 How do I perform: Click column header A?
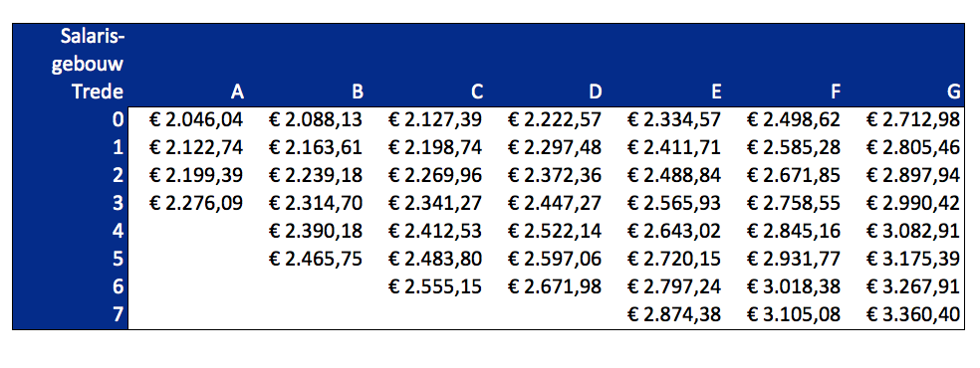pyautogui.click(x=237, y=92)
